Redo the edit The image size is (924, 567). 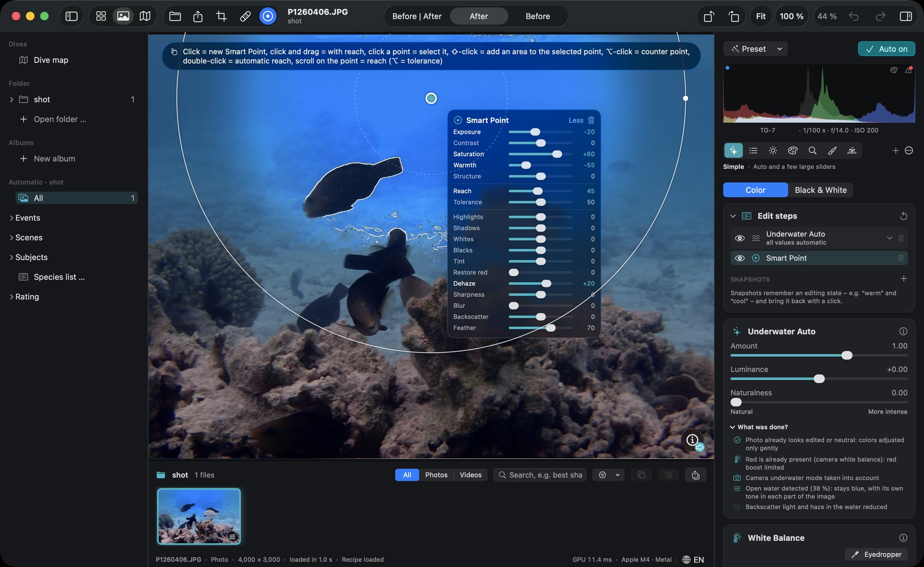click(x=881, y=16)
